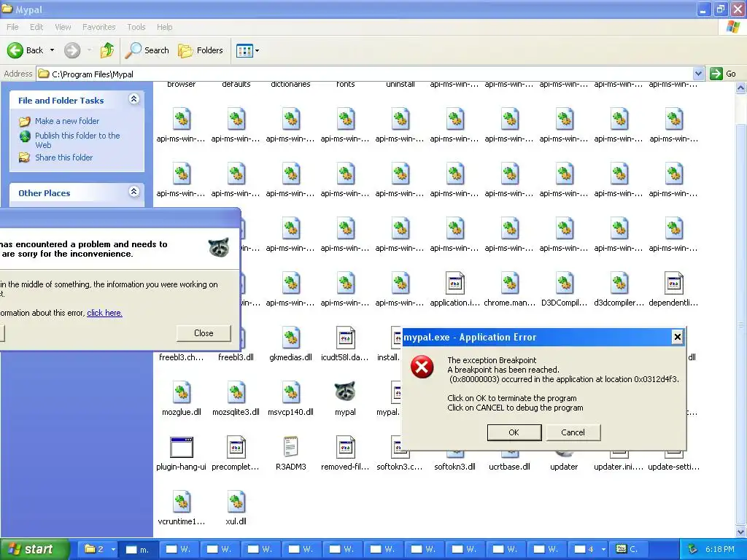Select the application.i... file icon

[x=455, y=283]
